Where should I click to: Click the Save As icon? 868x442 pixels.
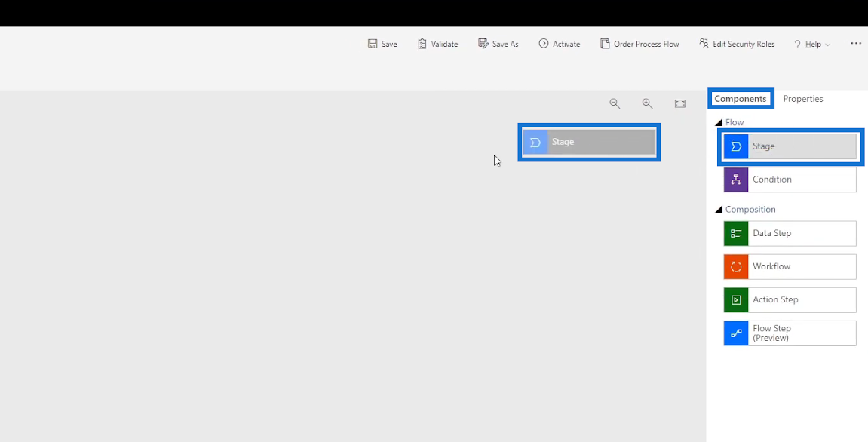pyautogui.click(x=483, y=44)
